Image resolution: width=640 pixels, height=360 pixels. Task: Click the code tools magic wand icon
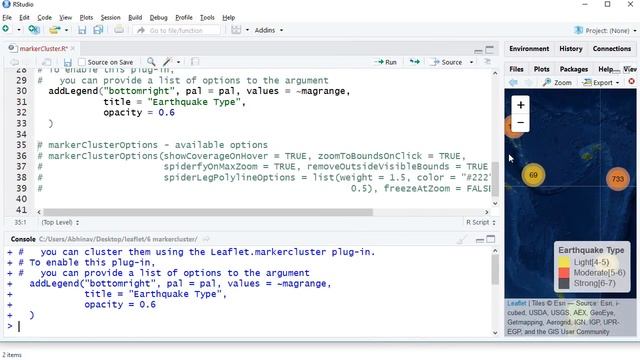coord(167,62)
